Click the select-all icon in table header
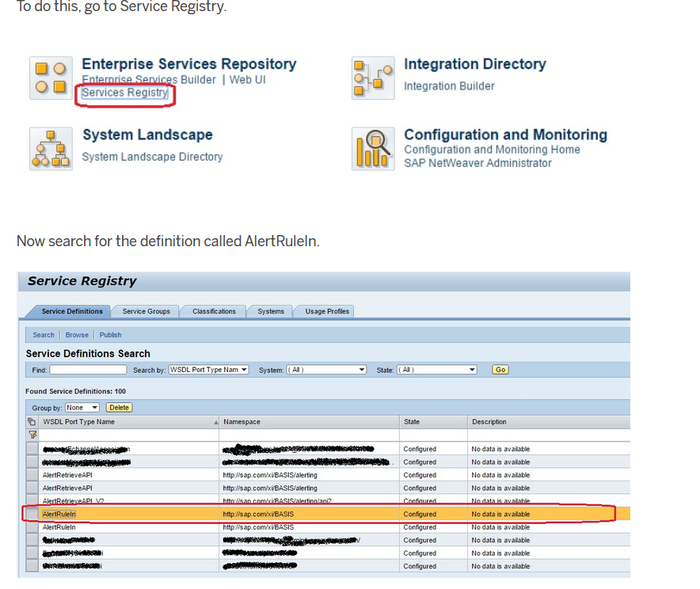Screen dimensions: 700x589 [32, 421]
